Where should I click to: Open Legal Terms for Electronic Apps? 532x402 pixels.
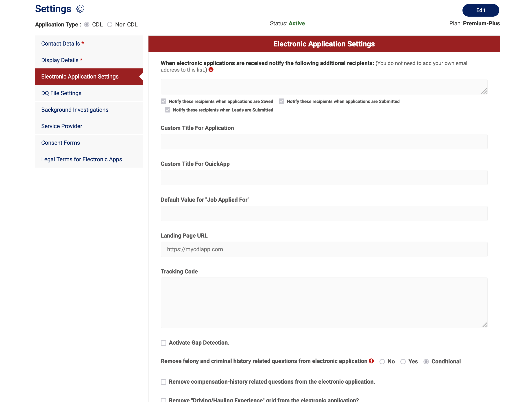tap(82, 159)
